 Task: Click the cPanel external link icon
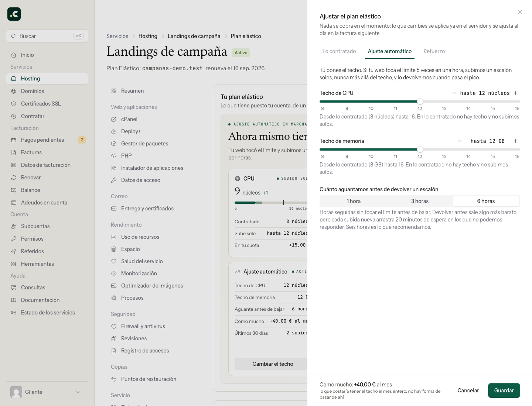click(x=114, y=119)
